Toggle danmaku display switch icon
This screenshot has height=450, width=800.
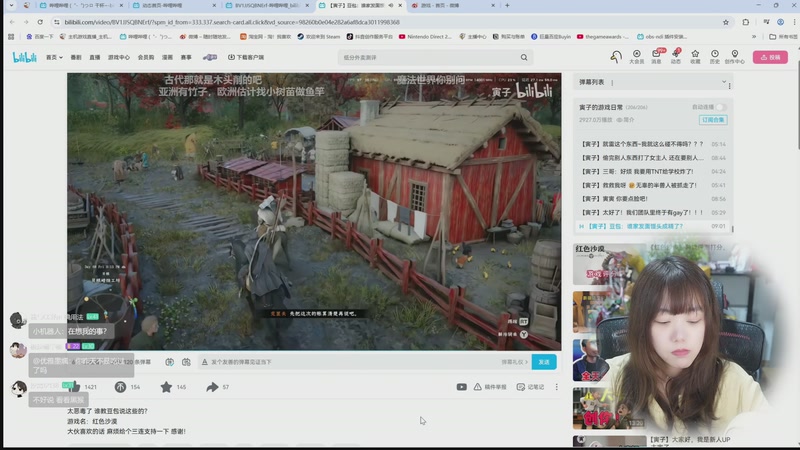(169, 362)
